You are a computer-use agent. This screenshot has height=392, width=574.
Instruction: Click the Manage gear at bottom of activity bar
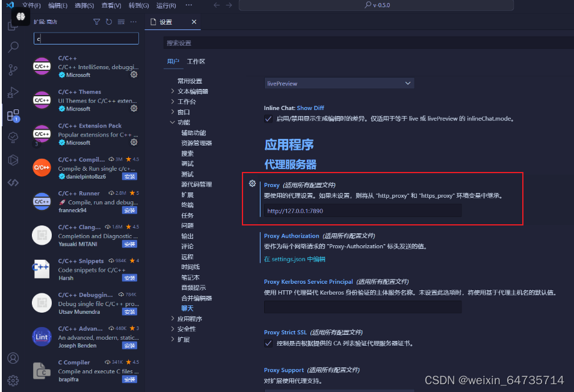13,380
